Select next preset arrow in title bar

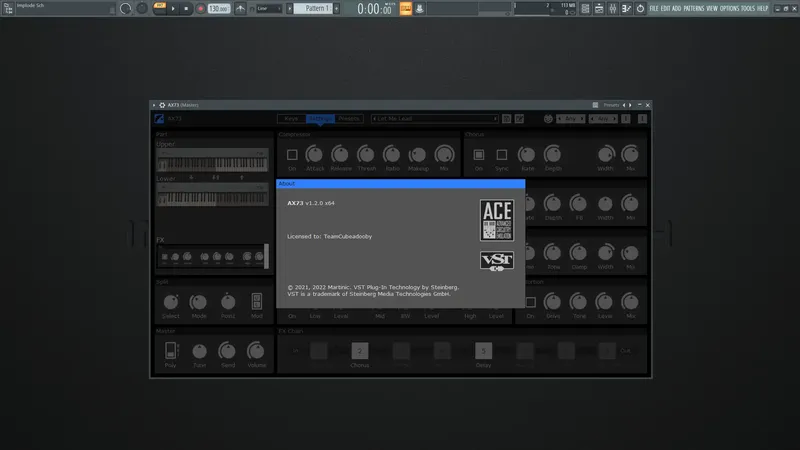(630, 105)
